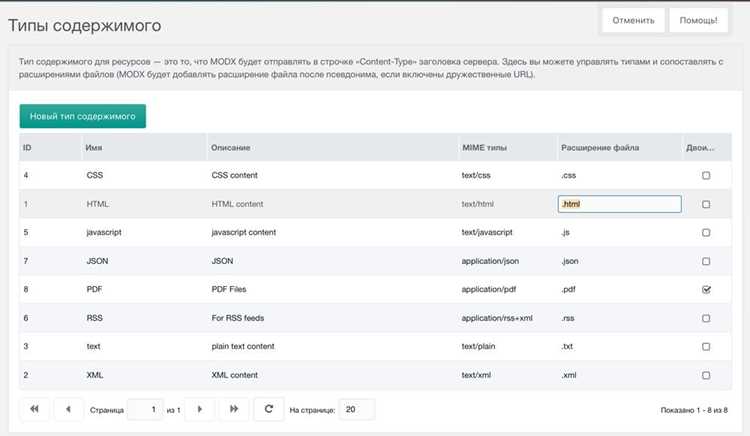Open help with Помощь! button
This screenshot has width=750, height=436.
(x=698, y=20)
